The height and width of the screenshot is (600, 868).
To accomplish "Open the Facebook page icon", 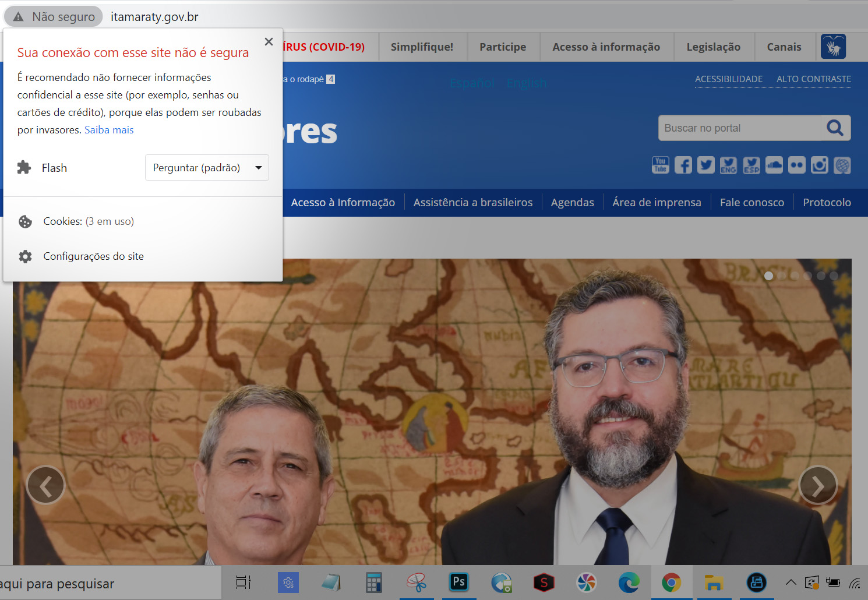I will tap(683, 165).
